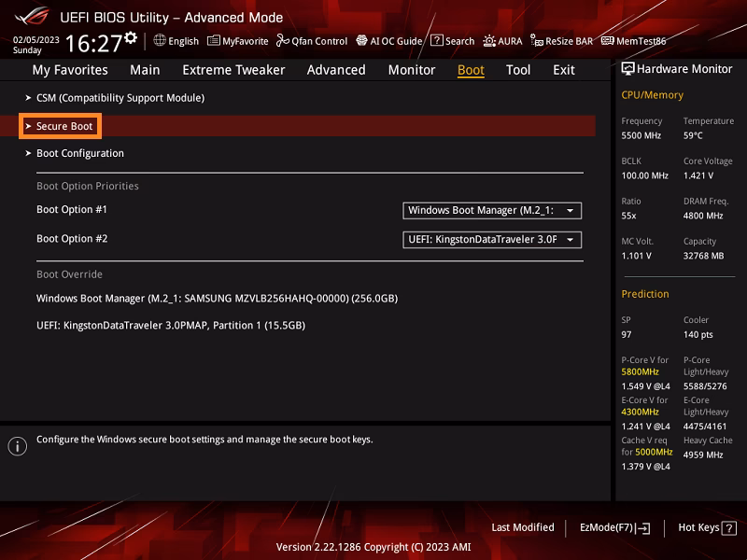Click the 55x ratio value

tap(628, 217)
